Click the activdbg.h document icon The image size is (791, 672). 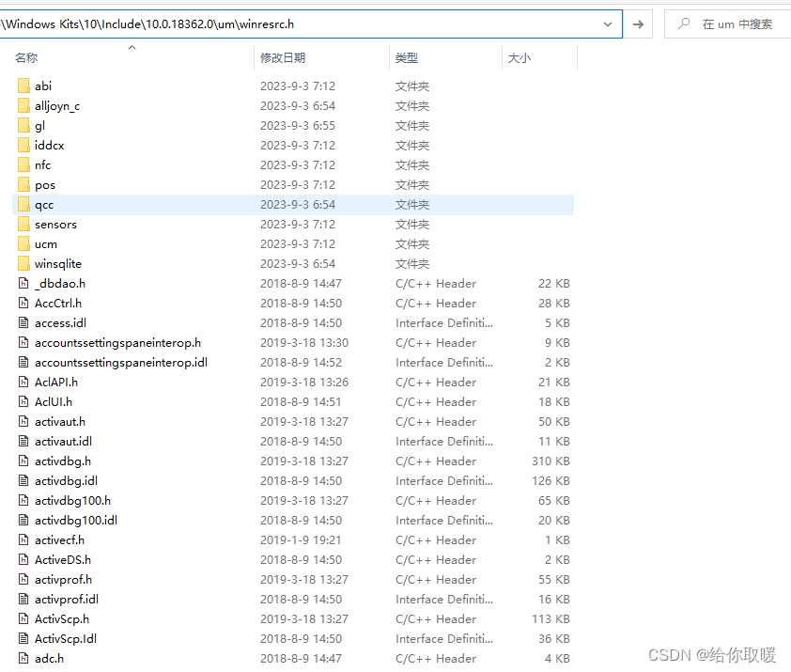23,461
